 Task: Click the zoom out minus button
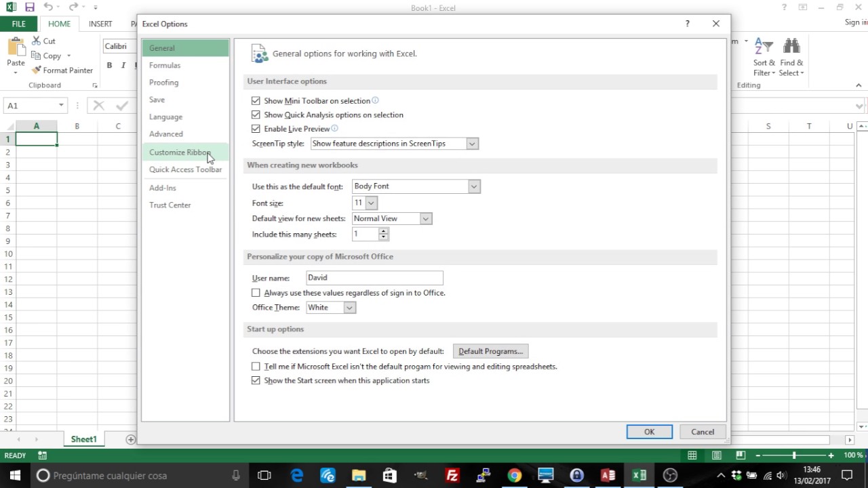coord(757,455)
